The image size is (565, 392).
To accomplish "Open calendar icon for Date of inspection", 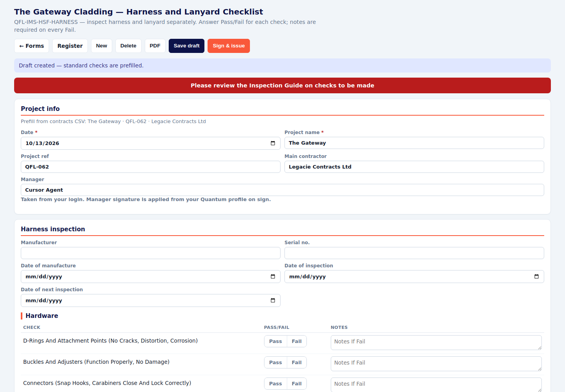I will 536,276.
